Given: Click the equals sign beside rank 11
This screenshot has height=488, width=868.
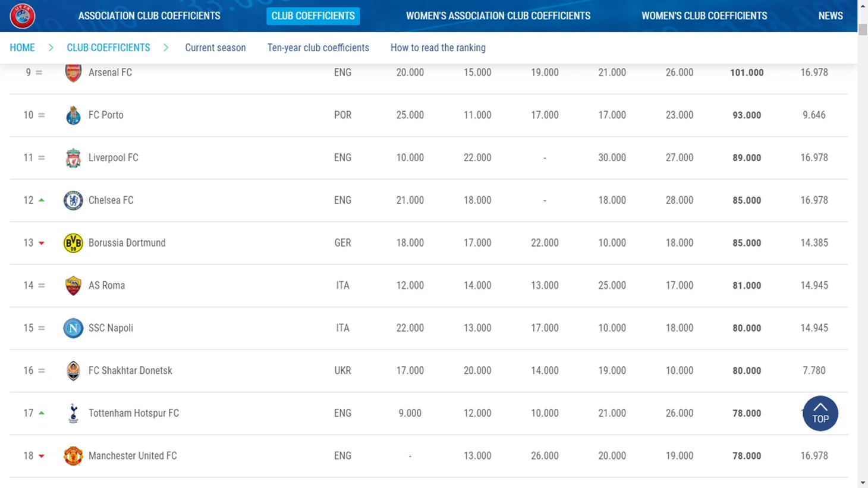Looking at the screenshot, I should click(42, 158).
